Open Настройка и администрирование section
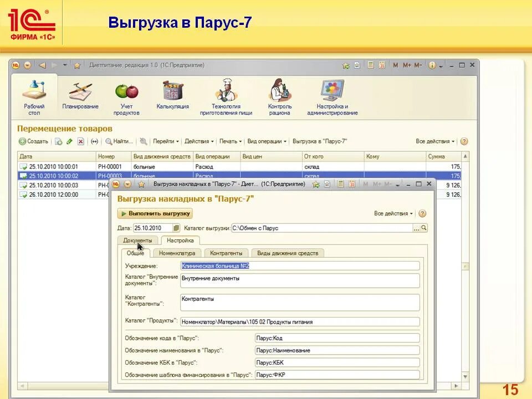The image size is (532, 399). [x=332, y=98]
